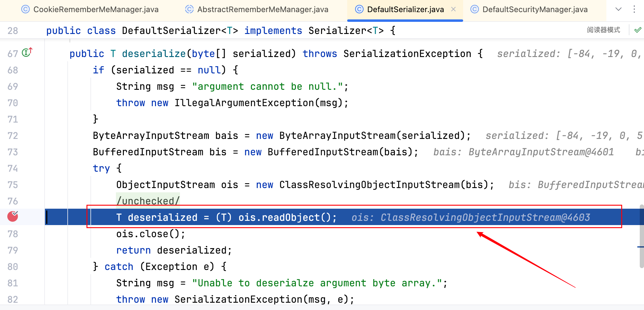The width and height of the screenshot is (644, 310).
Task: Close the DefaultSerializer.java tab
Action: click(453, 9)
